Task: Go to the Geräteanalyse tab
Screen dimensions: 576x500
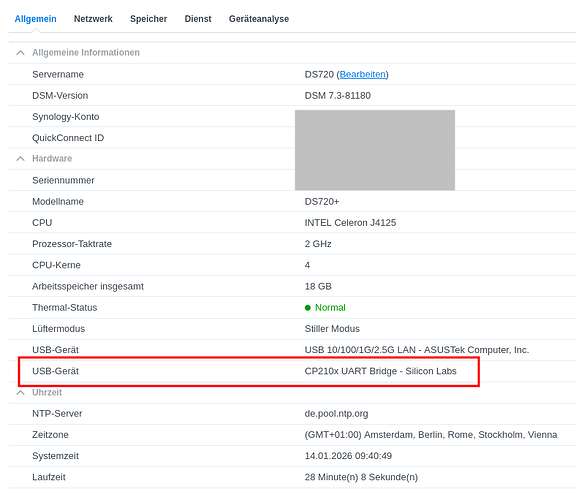Action: point(259,19)
